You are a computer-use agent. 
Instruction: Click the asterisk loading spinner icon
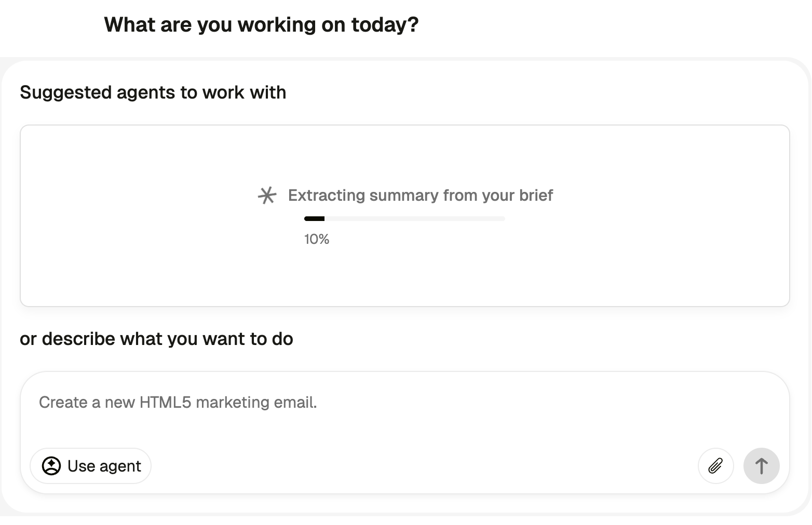click(267, 196)
